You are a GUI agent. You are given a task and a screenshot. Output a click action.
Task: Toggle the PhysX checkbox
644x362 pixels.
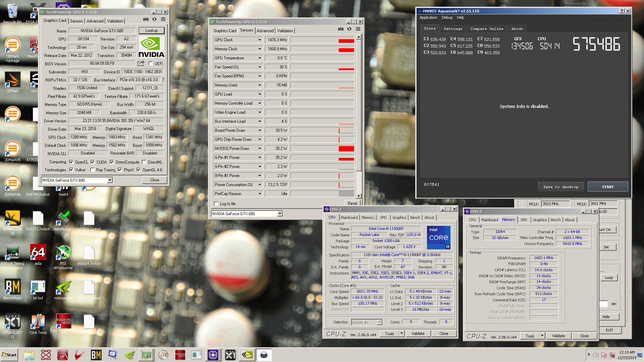coord(120,170)
